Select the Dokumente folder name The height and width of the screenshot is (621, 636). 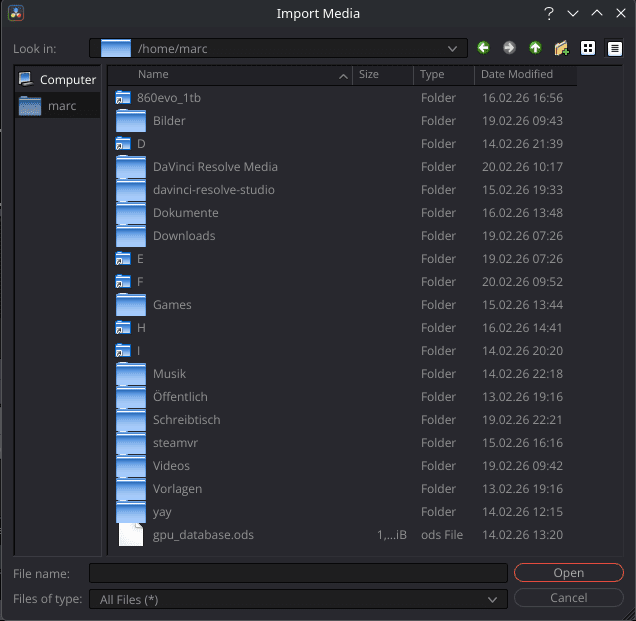[185, 213]
